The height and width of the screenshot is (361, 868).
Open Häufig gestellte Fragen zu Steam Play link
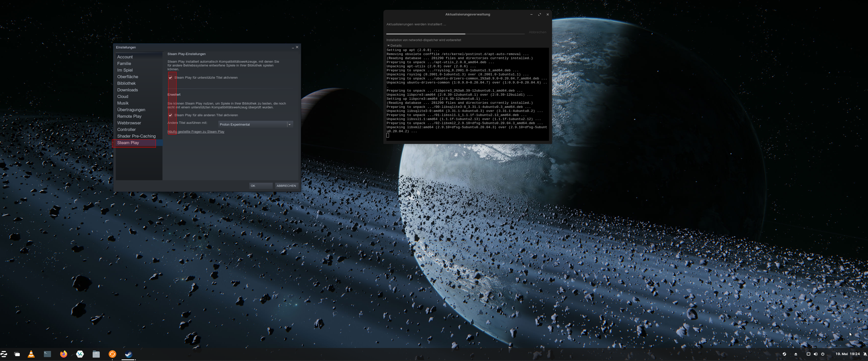(x=196, y=132)
